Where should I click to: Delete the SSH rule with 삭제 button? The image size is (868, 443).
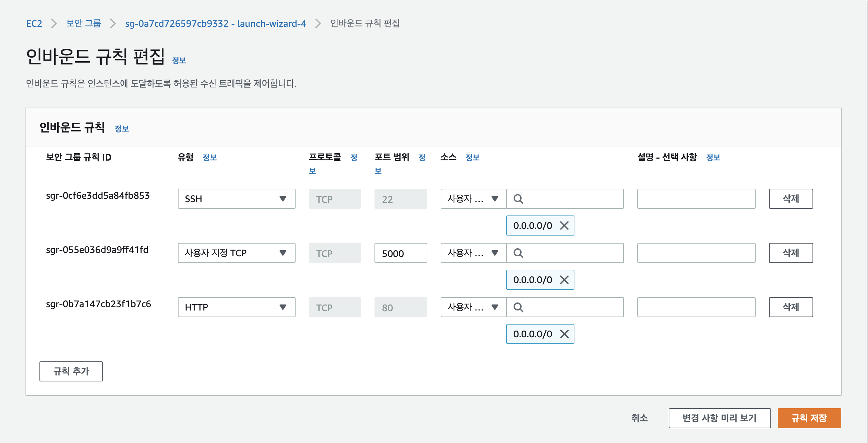pos(790,199)
